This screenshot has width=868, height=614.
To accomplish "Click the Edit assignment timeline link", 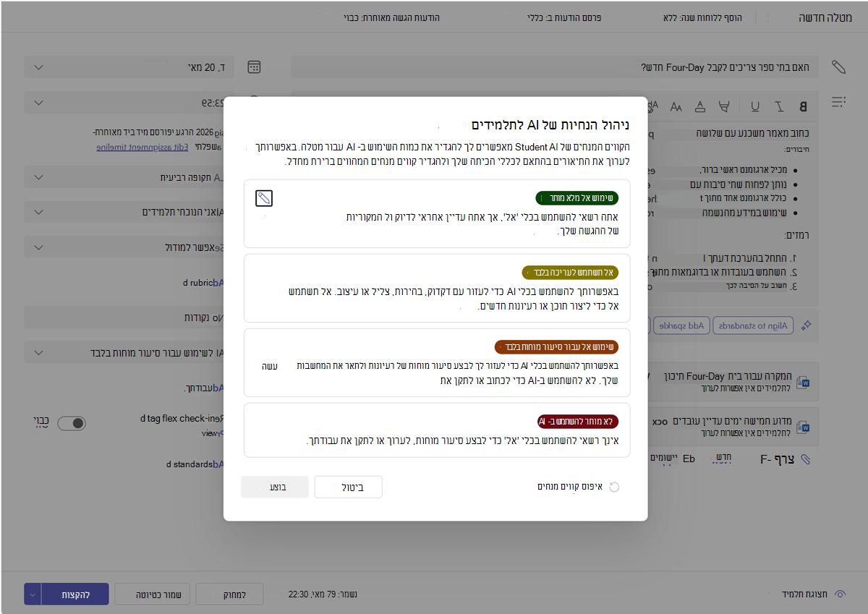I will [142, 147].
